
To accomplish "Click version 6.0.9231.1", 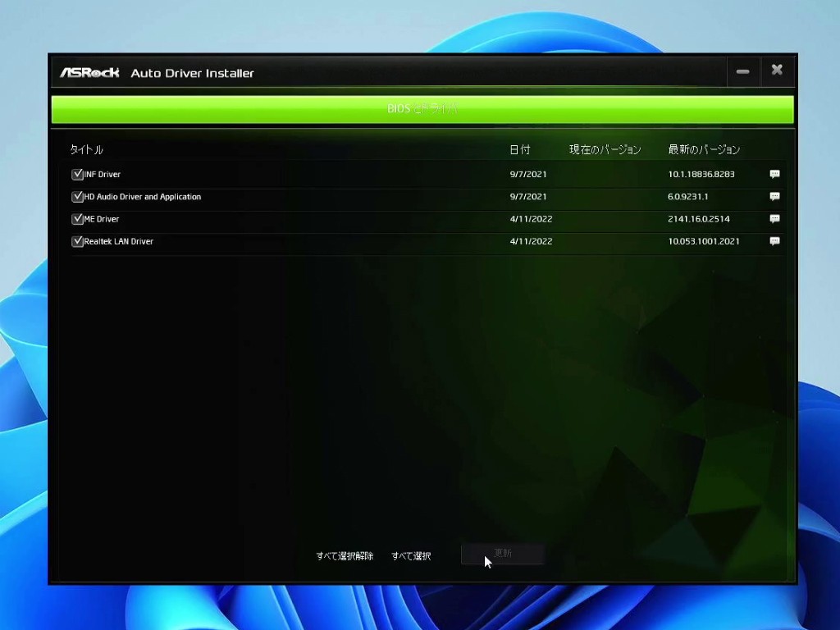I will click(688, 197).
